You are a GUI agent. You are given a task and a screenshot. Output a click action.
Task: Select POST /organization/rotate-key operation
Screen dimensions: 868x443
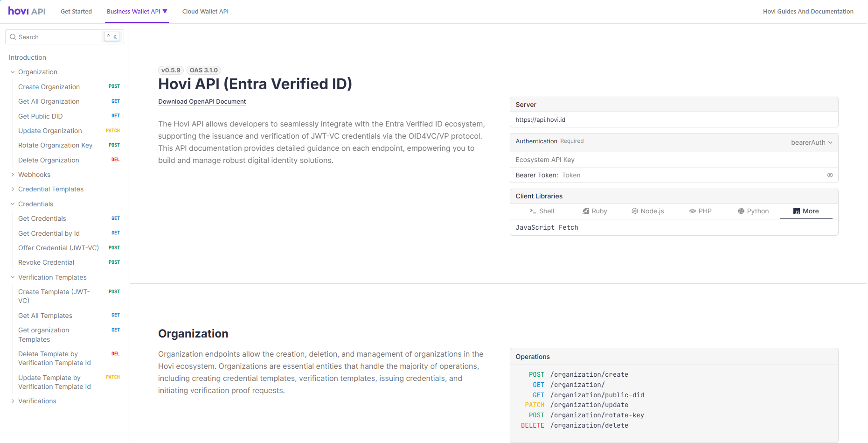[x=597, y=415]
